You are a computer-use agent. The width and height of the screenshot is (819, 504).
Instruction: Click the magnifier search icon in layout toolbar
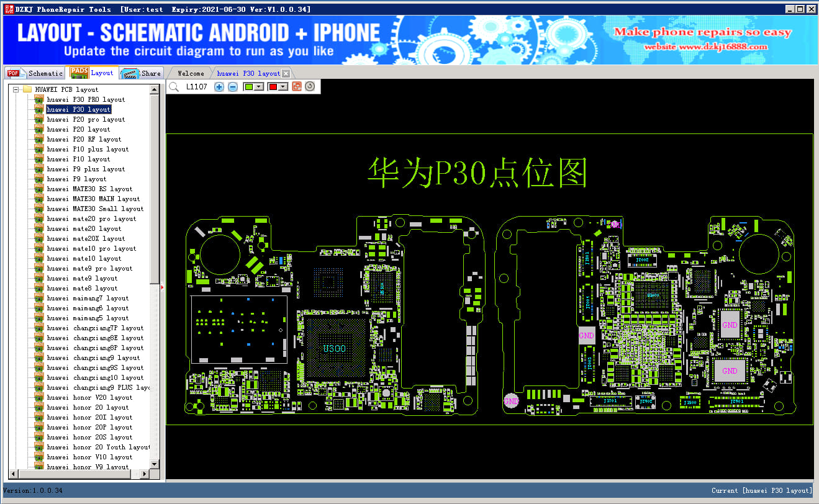tap(174, 87)
